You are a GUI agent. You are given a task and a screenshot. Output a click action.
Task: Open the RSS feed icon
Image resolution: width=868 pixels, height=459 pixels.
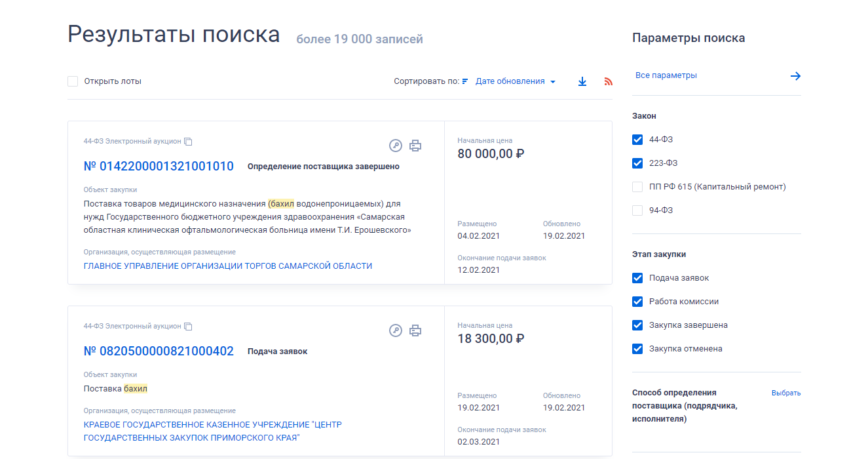(608, 82)
